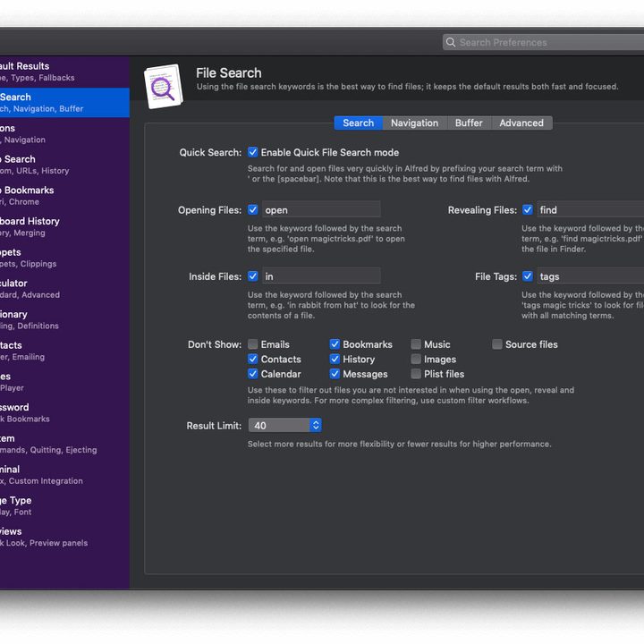This screenshot has height=644, width=644.
Task: Click the 'in' keyword field
Action: tap(321, 276)
